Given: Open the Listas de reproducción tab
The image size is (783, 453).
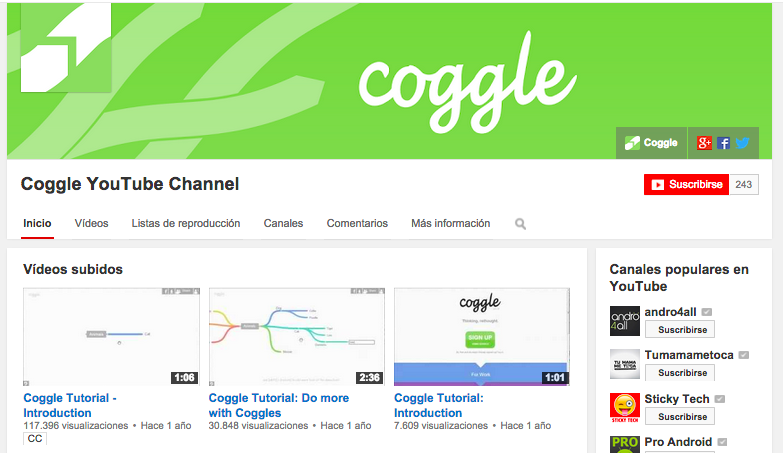Looking at the screenshot, I should [x=186, y=223].
